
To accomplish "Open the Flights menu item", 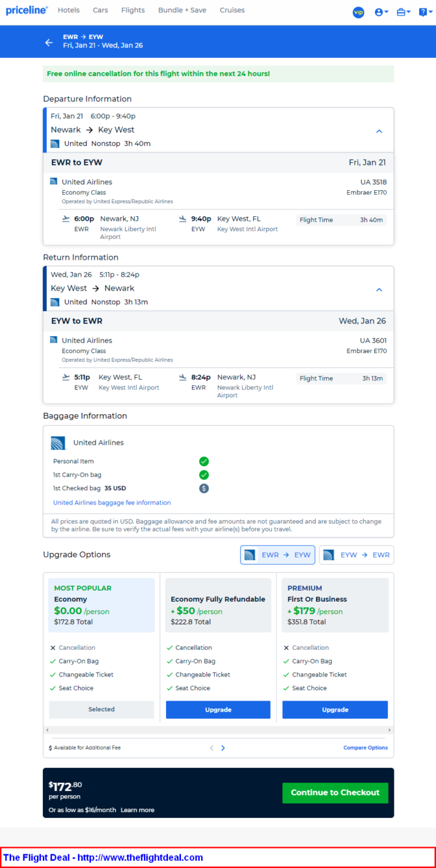I will click(133, 10).
